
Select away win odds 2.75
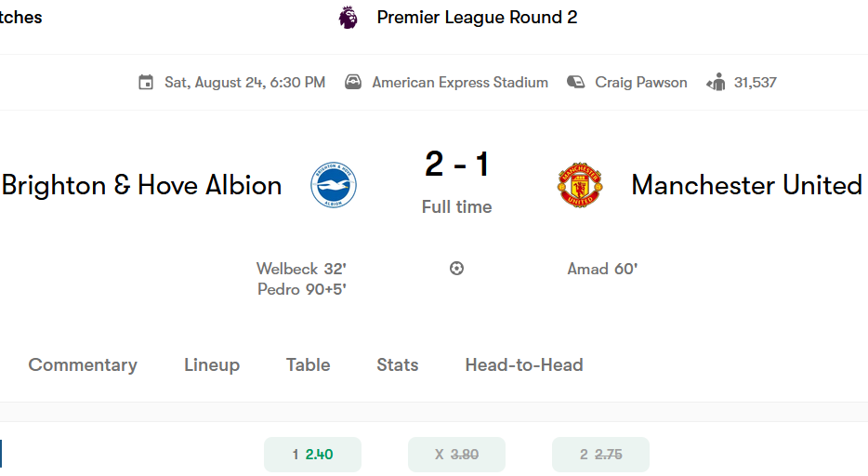[x=600, y=455]
